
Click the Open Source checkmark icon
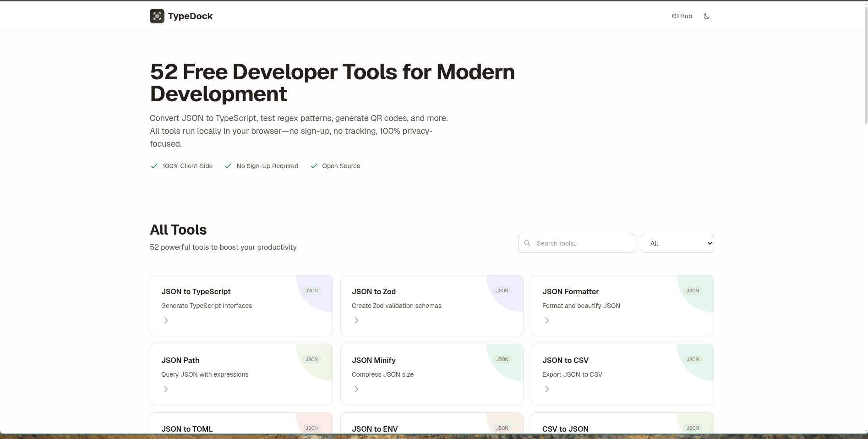tap(314, 166)
